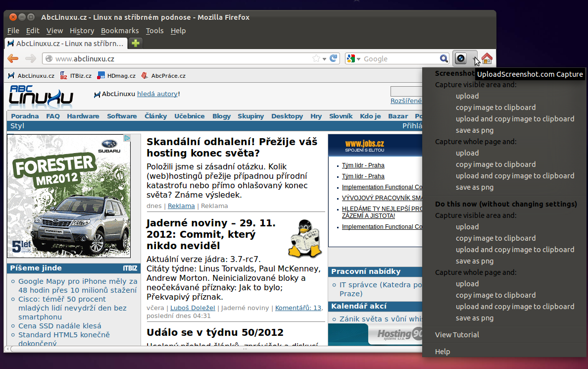Open the HDmag.cz bookmark

(x=116, y=75)
